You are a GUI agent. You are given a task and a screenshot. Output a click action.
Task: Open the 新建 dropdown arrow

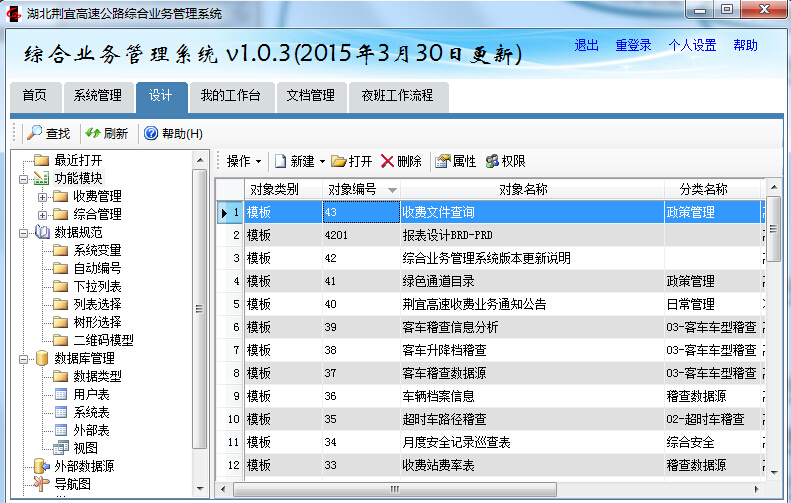(322, 162)
